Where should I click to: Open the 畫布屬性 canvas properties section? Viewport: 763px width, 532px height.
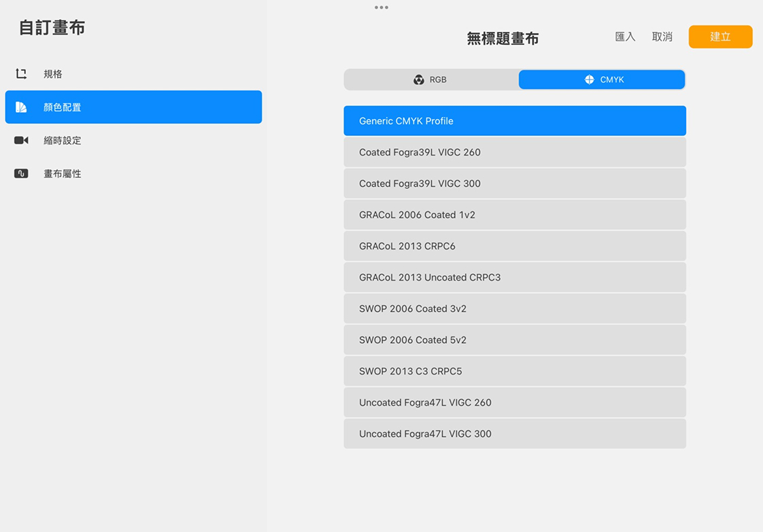pyautogui.click(x=133, y=174)
